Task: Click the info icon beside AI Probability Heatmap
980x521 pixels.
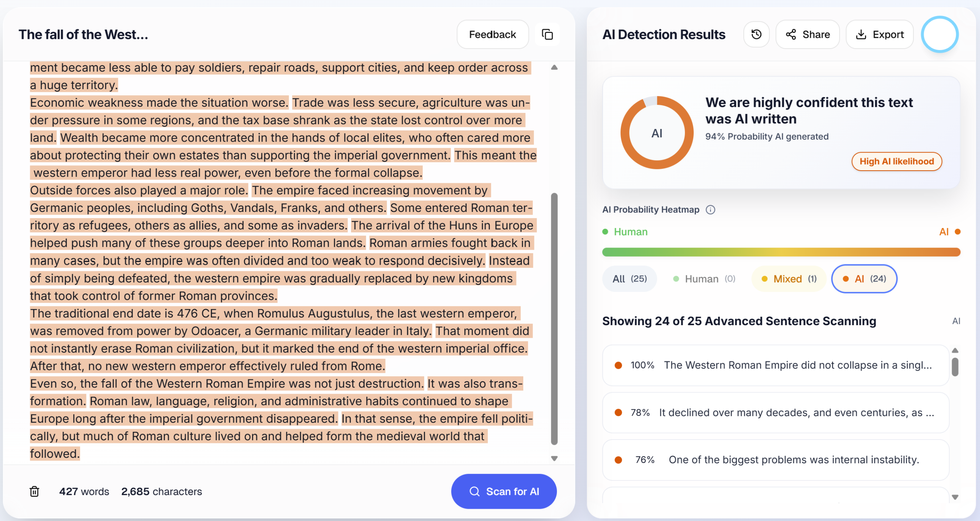Action: 710,210
